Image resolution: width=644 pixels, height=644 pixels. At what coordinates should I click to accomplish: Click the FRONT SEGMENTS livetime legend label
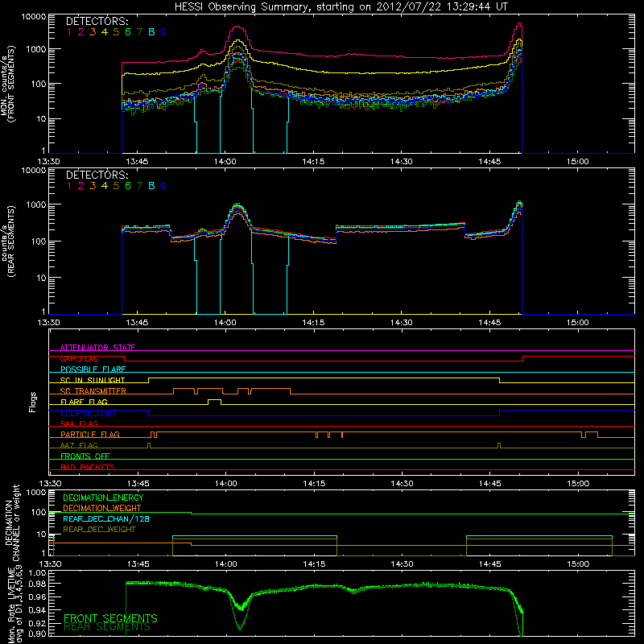click(x=110, y=618)
